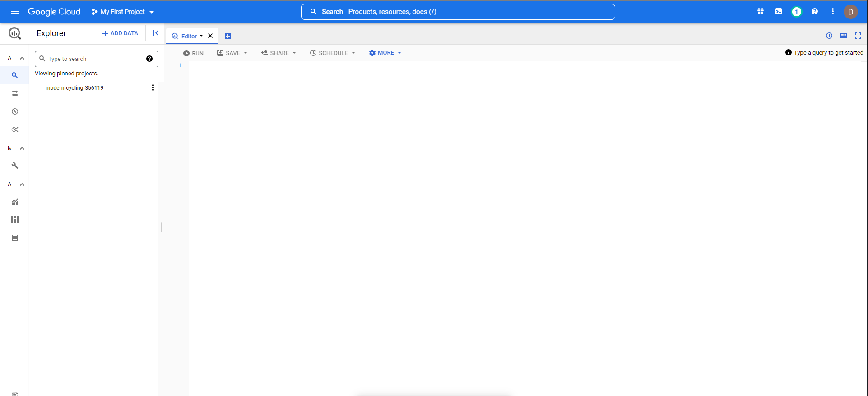The image size is (868, 396).
Task: Click the Search products and resources field
Action: [458, 12]
